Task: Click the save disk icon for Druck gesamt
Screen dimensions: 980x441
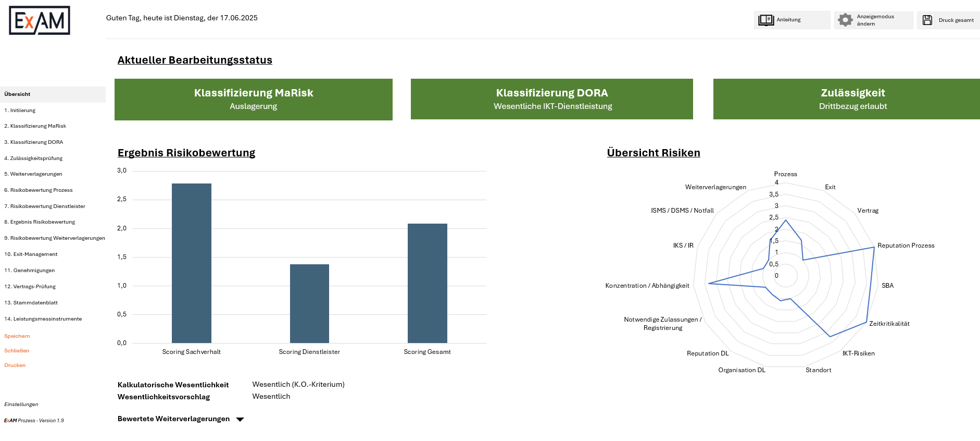Action: click(927, 20)
